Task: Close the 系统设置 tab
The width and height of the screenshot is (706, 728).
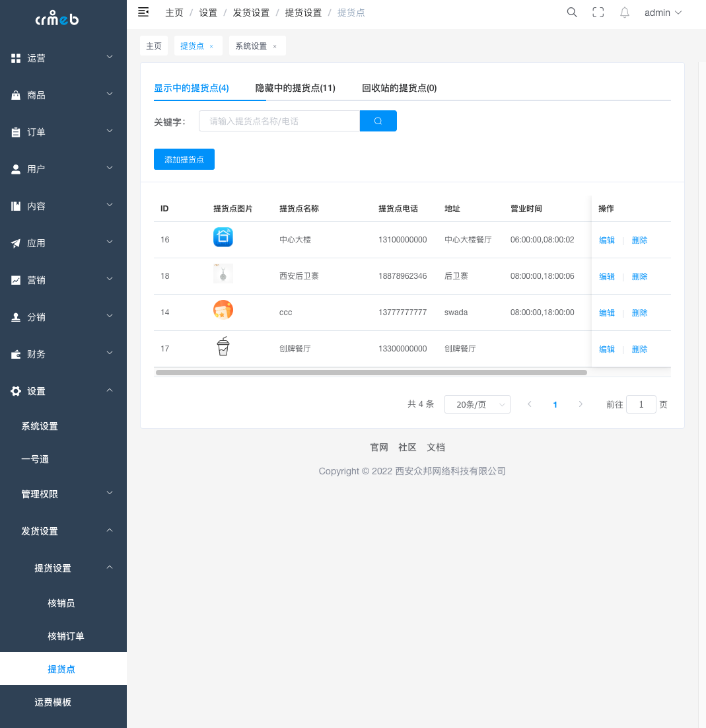Action: pos(275,46)
